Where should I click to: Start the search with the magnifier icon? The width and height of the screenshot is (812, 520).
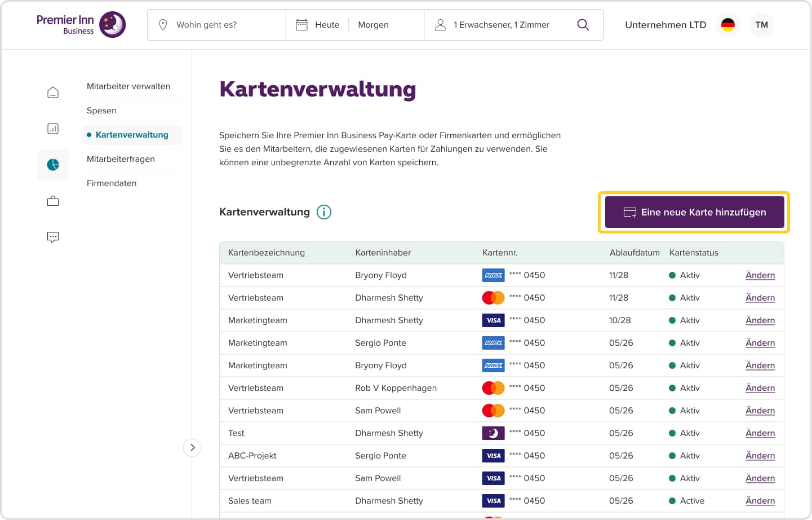click(583, 25)
